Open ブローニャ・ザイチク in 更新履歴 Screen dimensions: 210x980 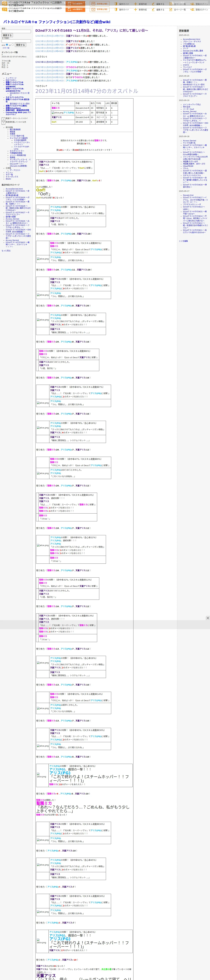click(x=192, y=41)
